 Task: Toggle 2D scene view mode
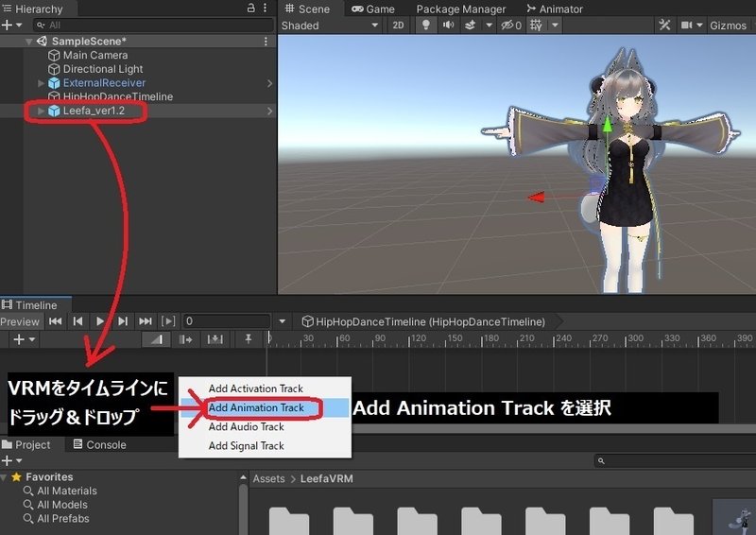398,26
